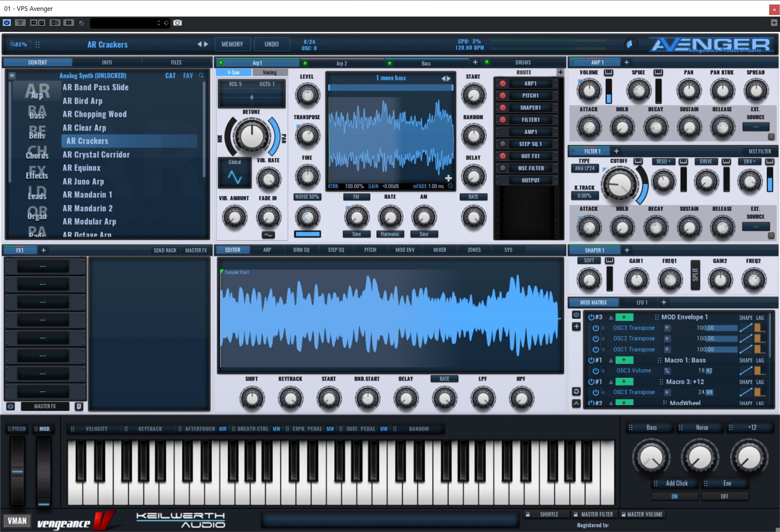780x532 pixels.
Task: Switch to the FILES tab
Action: [176, 62]
